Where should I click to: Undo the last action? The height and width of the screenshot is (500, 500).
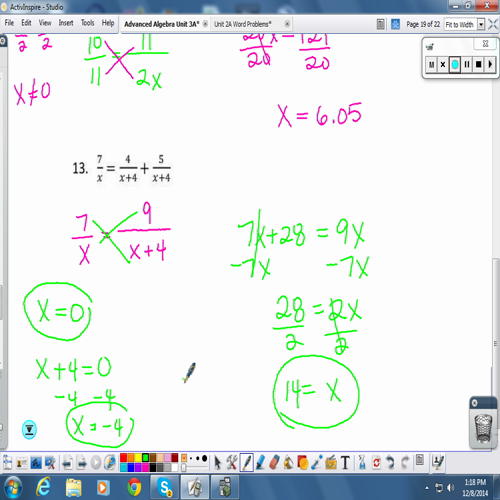tap(390, 463)
